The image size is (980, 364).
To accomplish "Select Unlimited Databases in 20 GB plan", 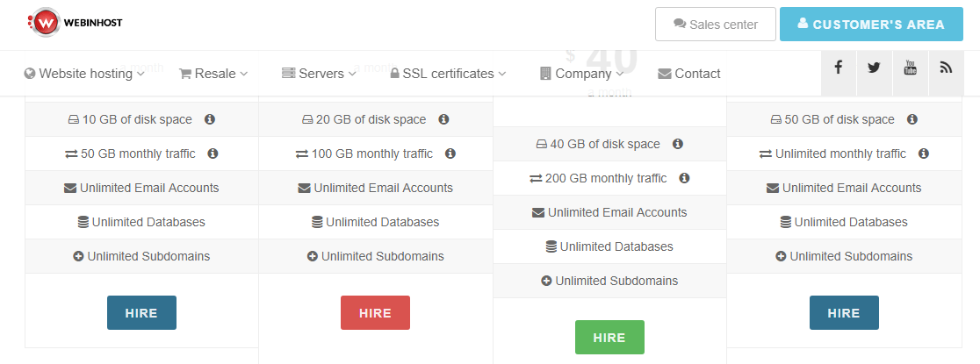I will point(383,222).
